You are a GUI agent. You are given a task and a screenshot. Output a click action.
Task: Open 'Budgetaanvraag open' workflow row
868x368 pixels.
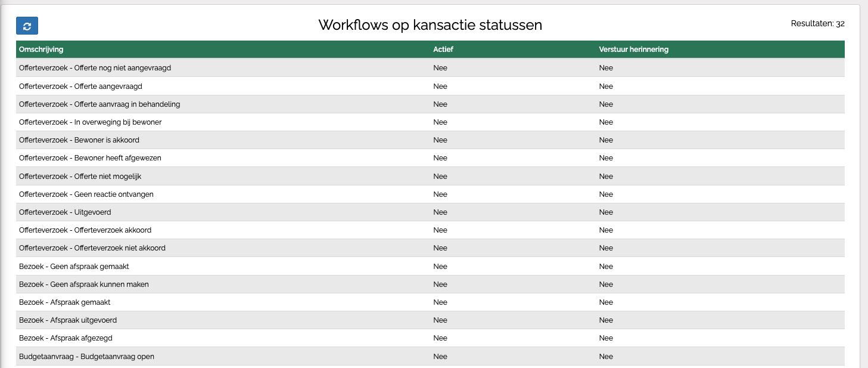86,357
